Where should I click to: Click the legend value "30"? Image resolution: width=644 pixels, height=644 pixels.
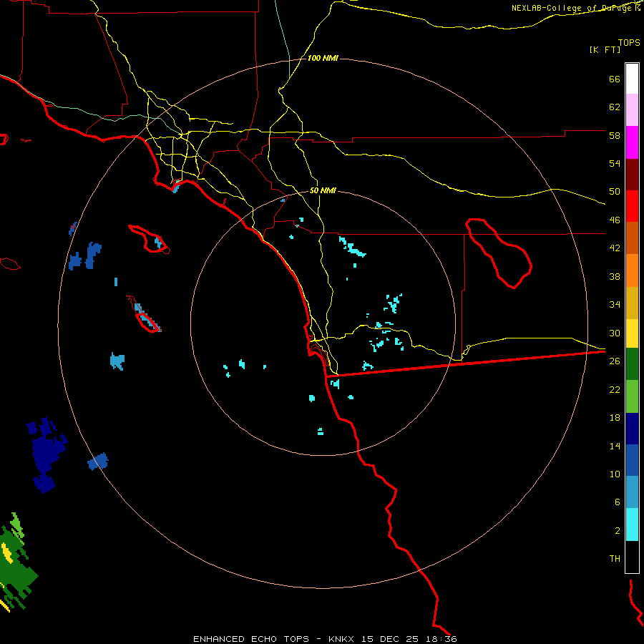[615, 333]
